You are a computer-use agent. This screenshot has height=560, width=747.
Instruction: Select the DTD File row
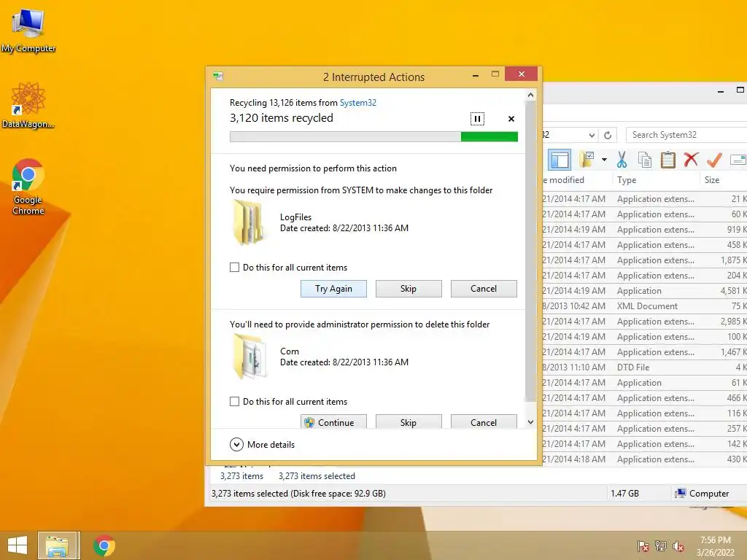(645, 367)
